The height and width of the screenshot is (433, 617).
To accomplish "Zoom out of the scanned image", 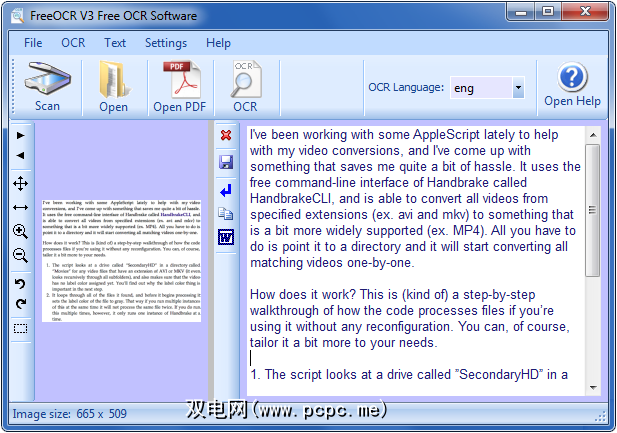I will (x=20, y=255).
